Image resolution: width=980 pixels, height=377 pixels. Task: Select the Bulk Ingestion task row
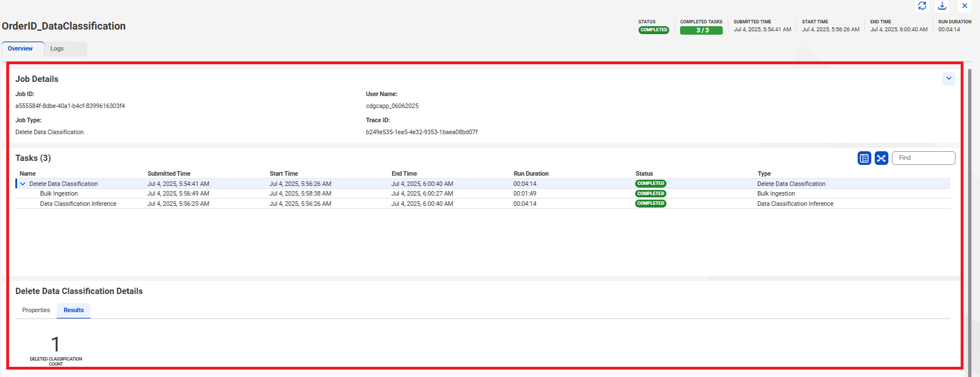(x=483, y=193)
